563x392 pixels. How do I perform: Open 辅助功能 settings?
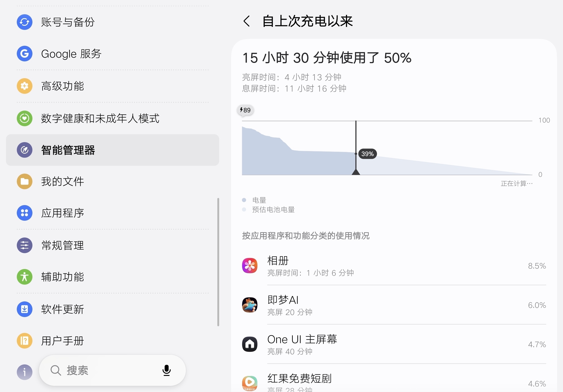pos(112,277)
